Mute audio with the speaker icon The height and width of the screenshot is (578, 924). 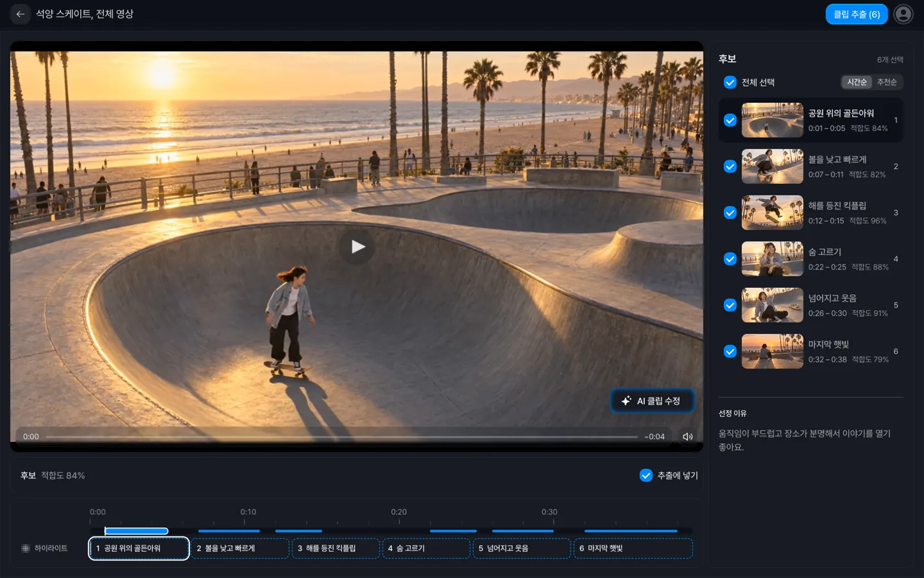(687, 437)
